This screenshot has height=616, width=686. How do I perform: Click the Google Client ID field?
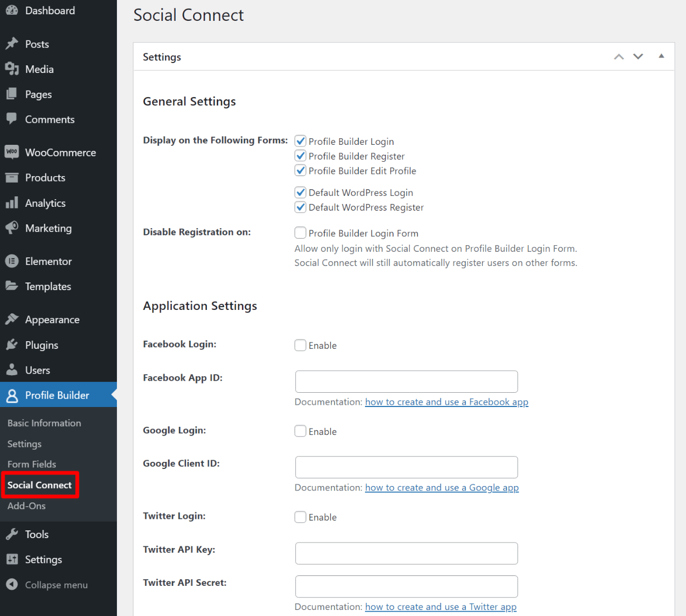pyautogui.click(x=407, y=467)
